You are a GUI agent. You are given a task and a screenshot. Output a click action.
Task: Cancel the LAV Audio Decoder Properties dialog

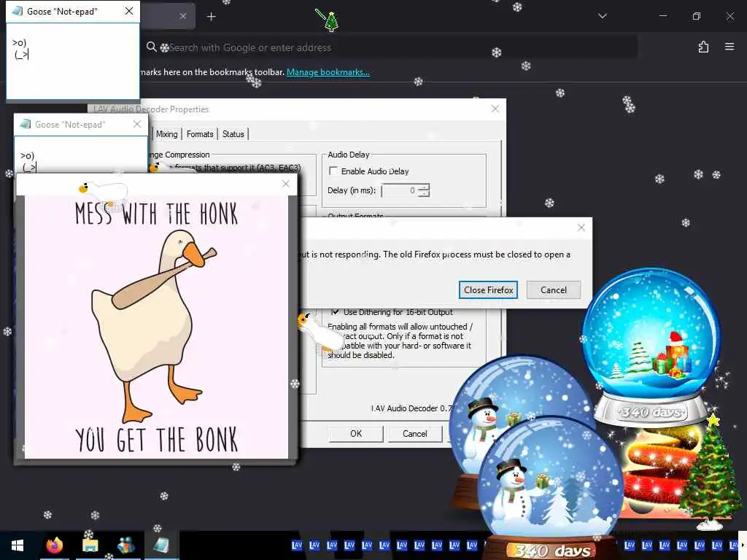click(414, 434)
